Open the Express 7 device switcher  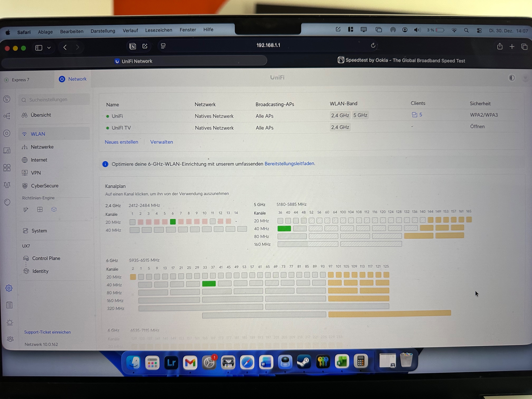(21, 80)
